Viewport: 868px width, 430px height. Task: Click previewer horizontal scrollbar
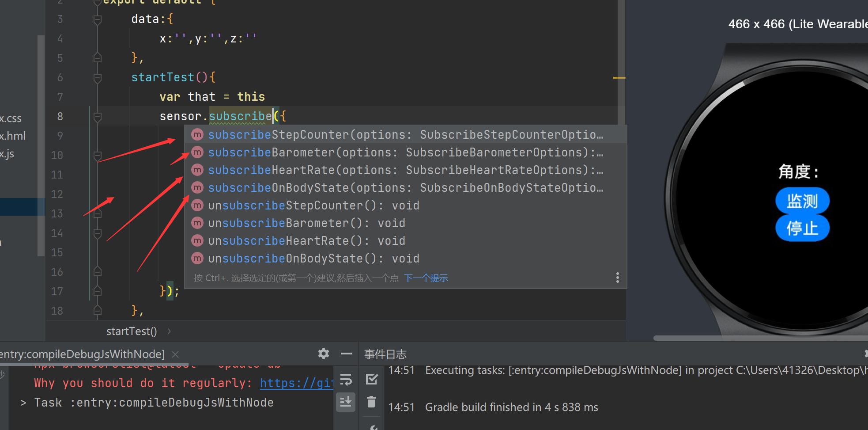click(760, 338)
